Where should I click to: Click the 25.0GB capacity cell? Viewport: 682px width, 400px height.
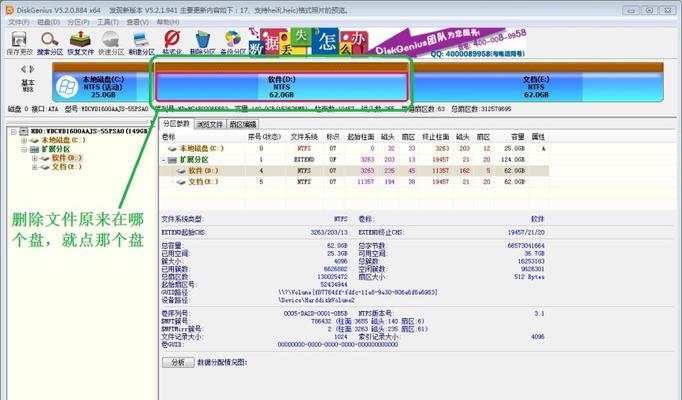pos(515,149)
